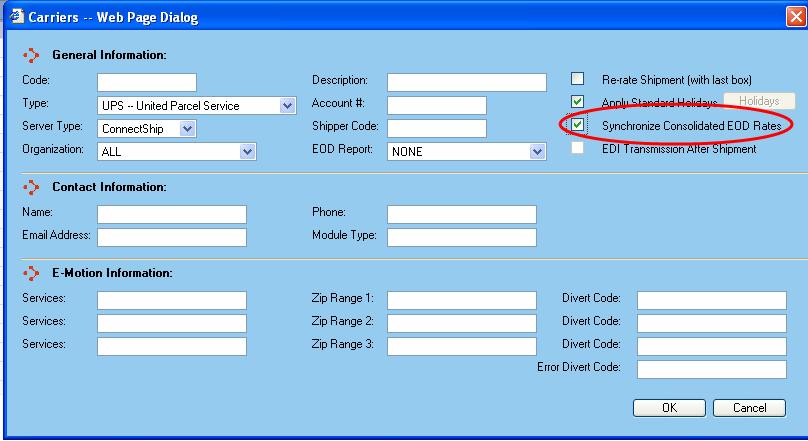Screen dimensions: 808x441
Task: Click the Zip Range 1 field
Action: pos(462,300)
